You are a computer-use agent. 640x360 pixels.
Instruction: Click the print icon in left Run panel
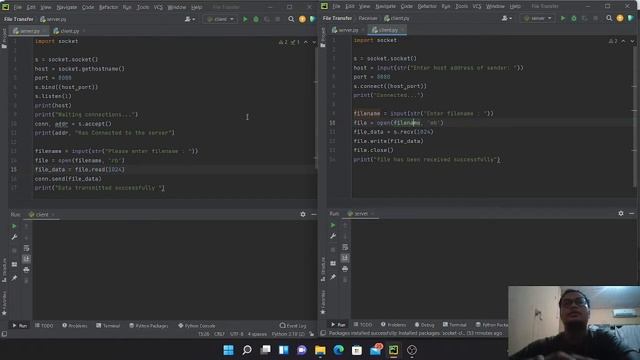click(27, 270)
